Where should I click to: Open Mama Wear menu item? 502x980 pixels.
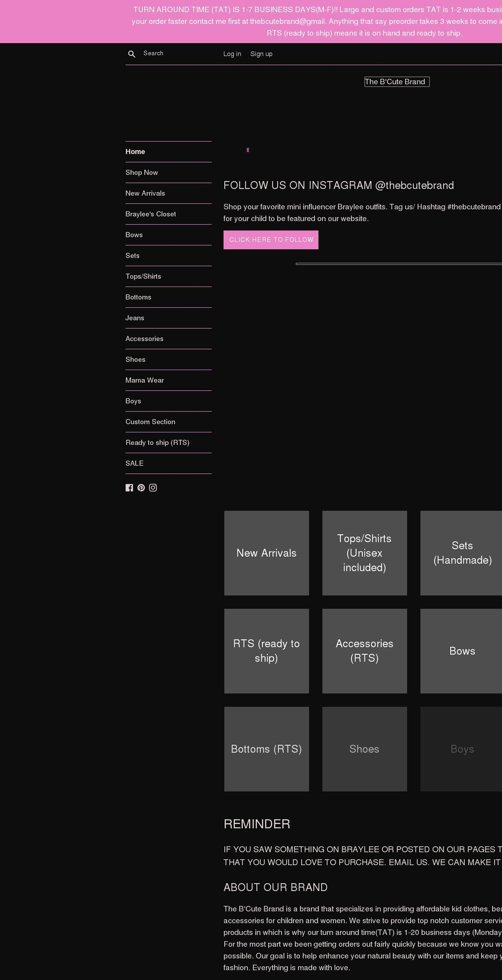click(168, 380)
